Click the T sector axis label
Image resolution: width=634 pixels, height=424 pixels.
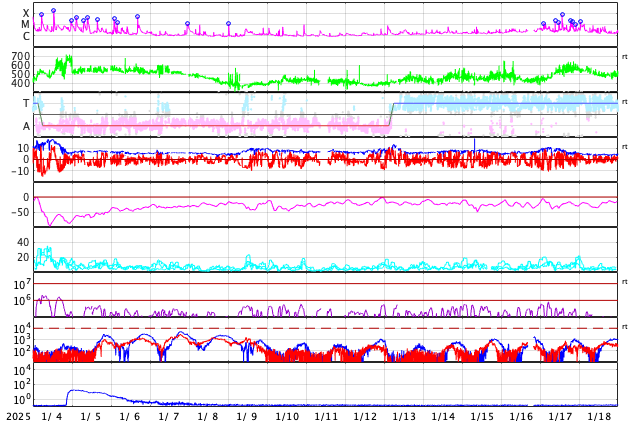click(26, 103)
